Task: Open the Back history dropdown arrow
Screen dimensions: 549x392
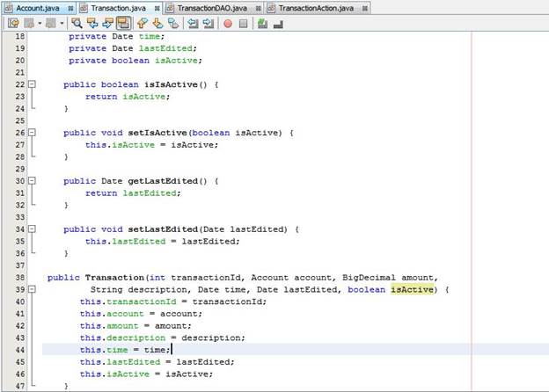Action: click(40, 24)
